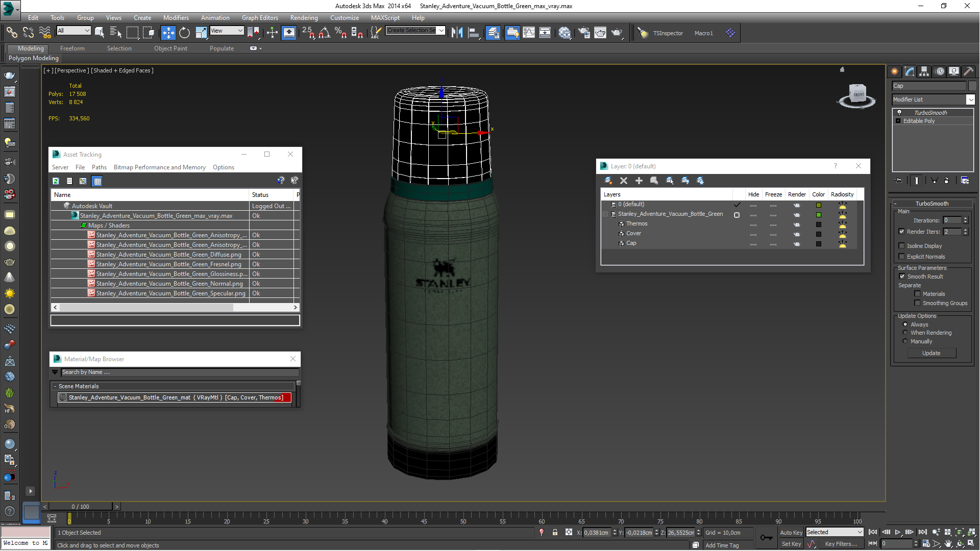Click the Cap object color swatch in Modify panel
The image size is (980, 551).
pos(972,86)
